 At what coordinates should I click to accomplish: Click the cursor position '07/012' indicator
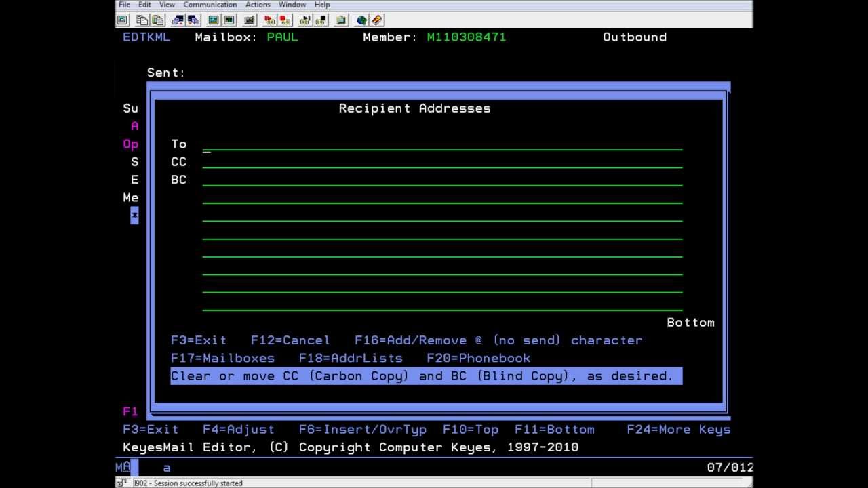[730, 468]
